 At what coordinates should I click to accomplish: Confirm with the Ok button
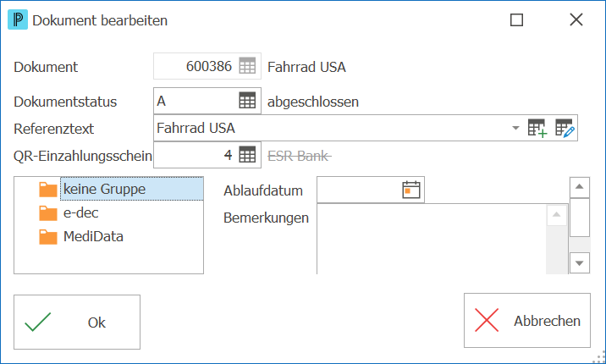[77, 323]
